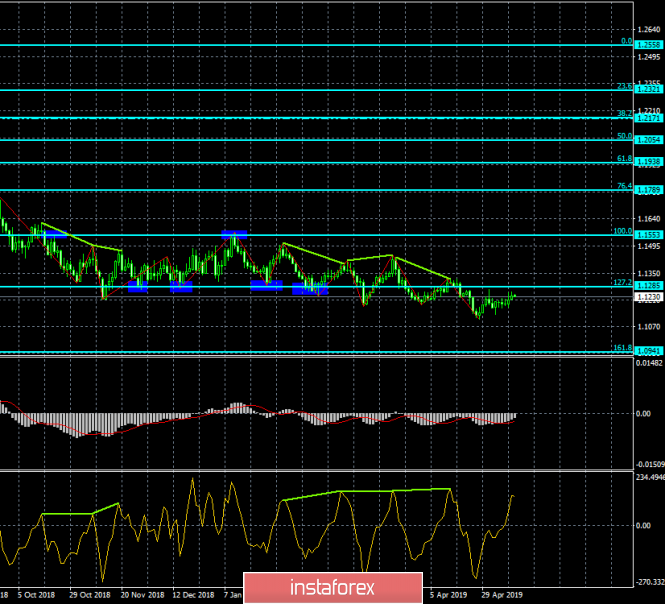Select the 127.2 Fibonacci level label
Image resolution: width=665 pixels, height=604 pixels.
[x=623, y=282]
